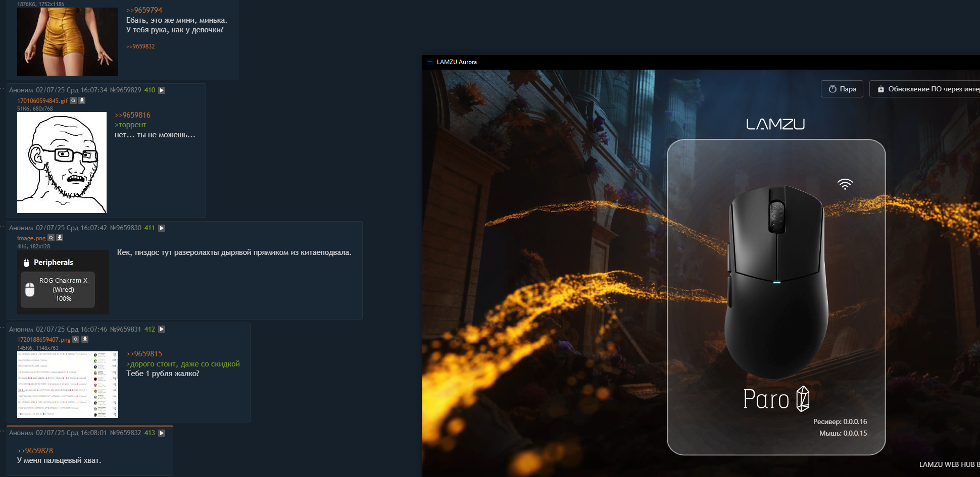
Task: Click the '4Кб, 182x128' file info text
Action: tap(33, 246)
